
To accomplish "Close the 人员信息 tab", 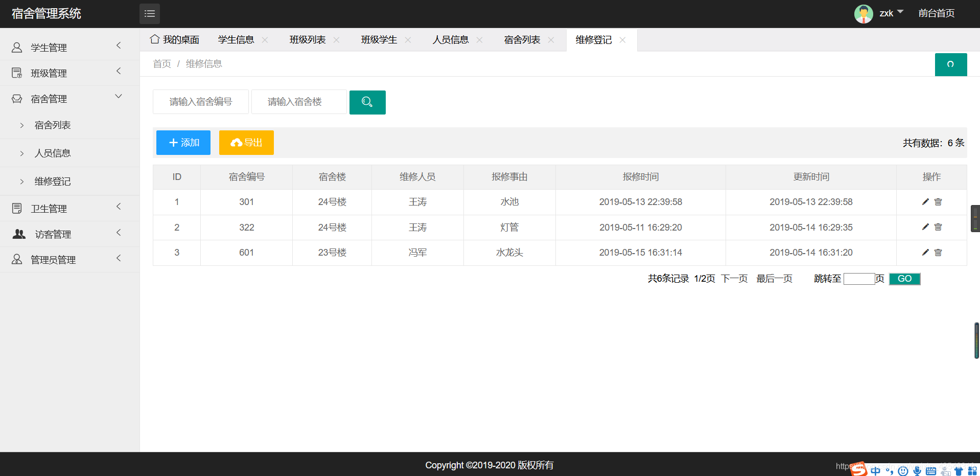I will [480, 40].
